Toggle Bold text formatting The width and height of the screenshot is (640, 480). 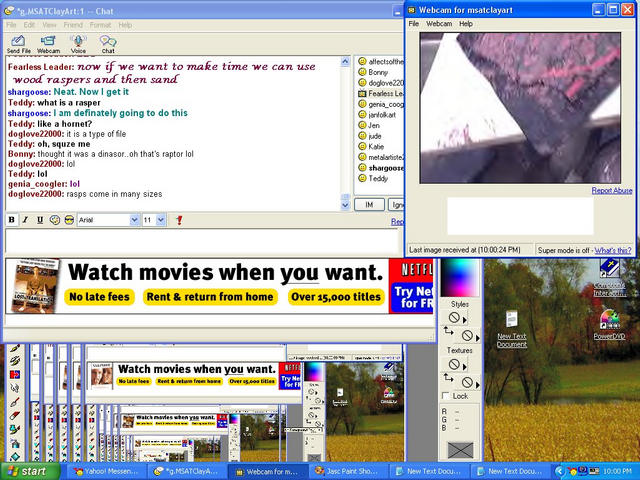(11, 220)
